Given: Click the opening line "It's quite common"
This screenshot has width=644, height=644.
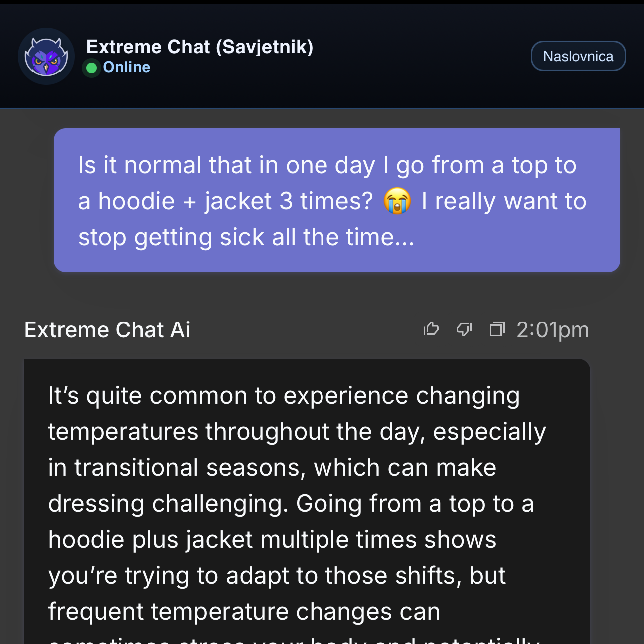Looking at the screenshot, I should 148,396.
